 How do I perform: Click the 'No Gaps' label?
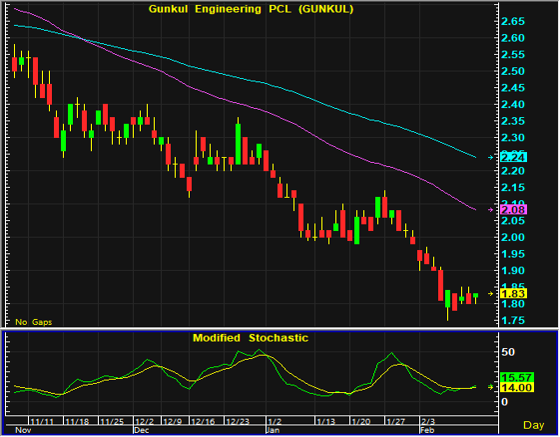click(34, 322)
